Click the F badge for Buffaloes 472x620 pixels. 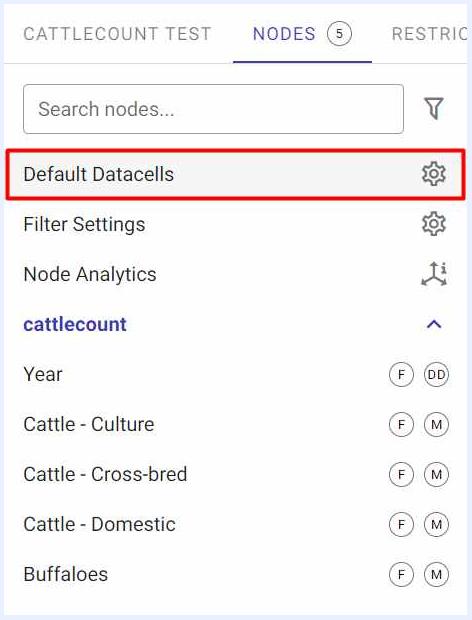click(x=401, y=574)
